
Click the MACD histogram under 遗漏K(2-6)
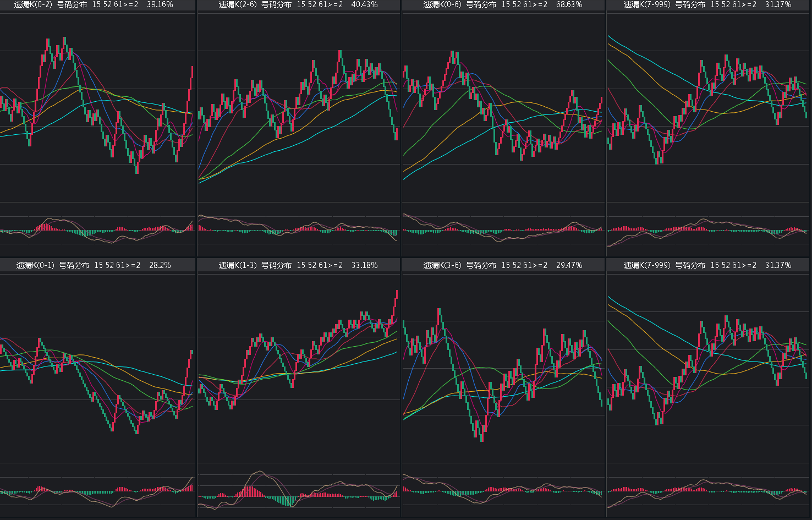(x=299, y=230)
